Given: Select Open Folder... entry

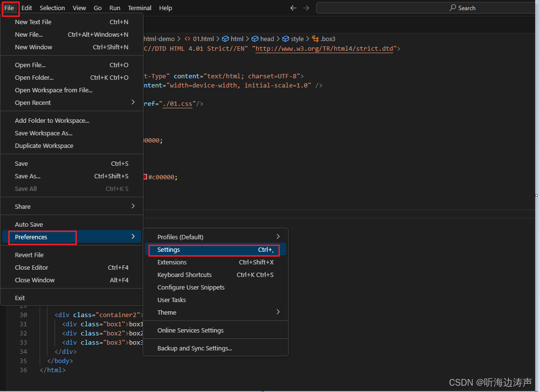Looking at the screenshot, I should pos(72,77).
